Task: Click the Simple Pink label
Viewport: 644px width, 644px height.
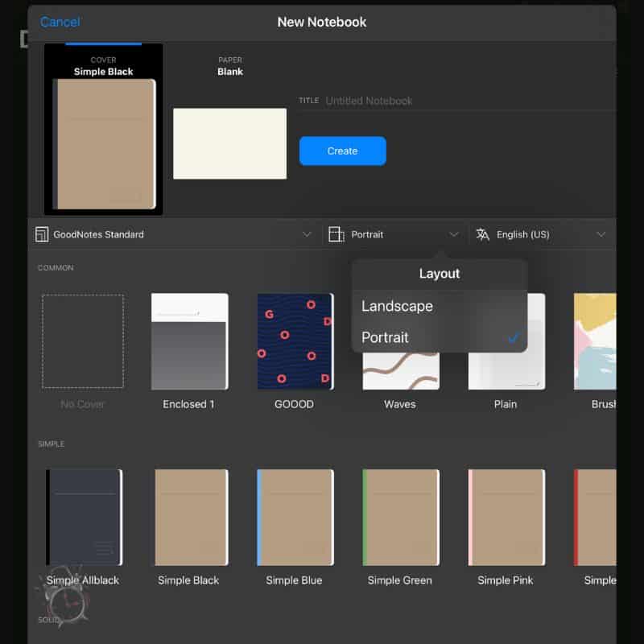Action: pyautogui.click(x=506, y=580)
